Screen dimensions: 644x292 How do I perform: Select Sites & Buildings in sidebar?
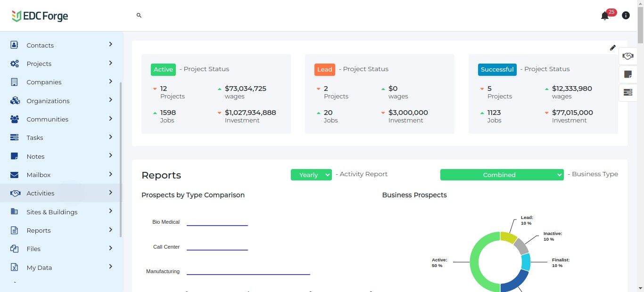click(x=52, y=212)
